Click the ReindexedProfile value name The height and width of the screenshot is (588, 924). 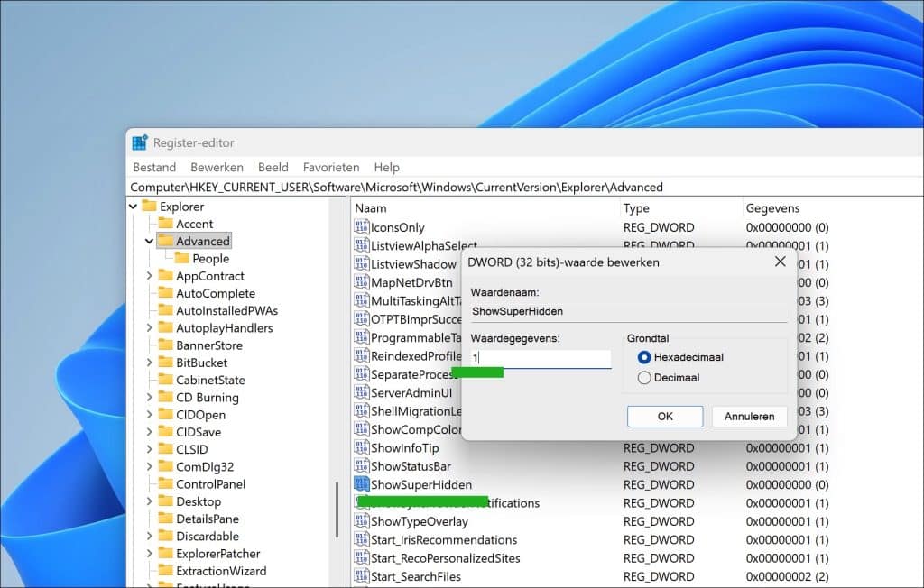coord(416,356)
